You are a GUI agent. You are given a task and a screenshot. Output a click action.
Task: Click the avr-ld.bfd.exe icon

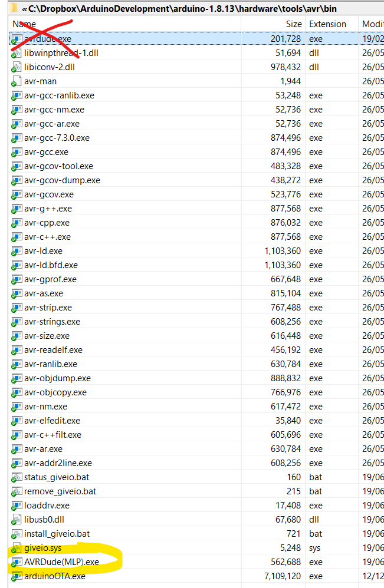(x=16, y=266)
